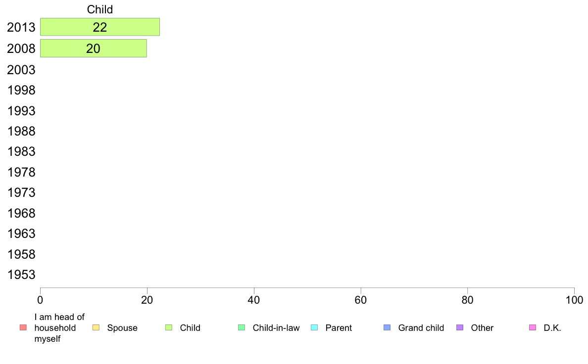Click the 2003 year label on the axis
This screenshot has width=588, height=364.
pos(21,70)
